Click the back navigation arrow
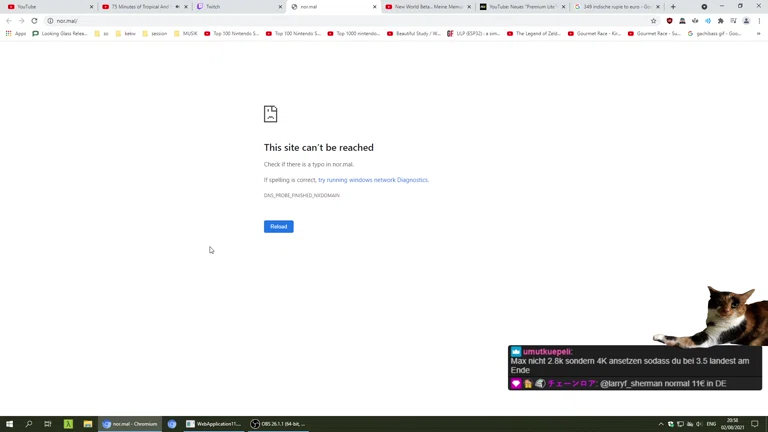This screenshot has width=768, height=432. pos(9,21)
